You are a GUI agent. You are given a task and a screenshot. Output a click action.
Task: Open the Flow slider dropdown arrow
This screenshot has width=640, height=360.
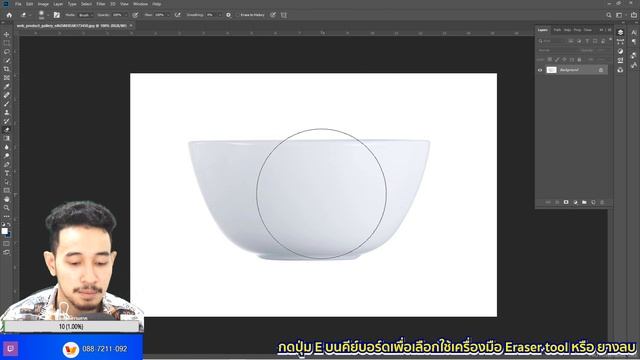[x=168, y=15]
